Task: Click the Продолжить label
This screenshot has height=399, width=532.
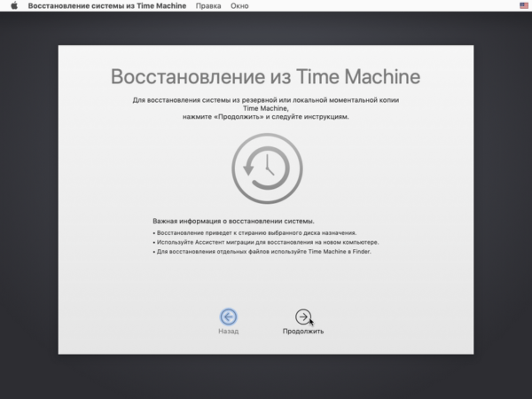Action: (x=303, y=331)
